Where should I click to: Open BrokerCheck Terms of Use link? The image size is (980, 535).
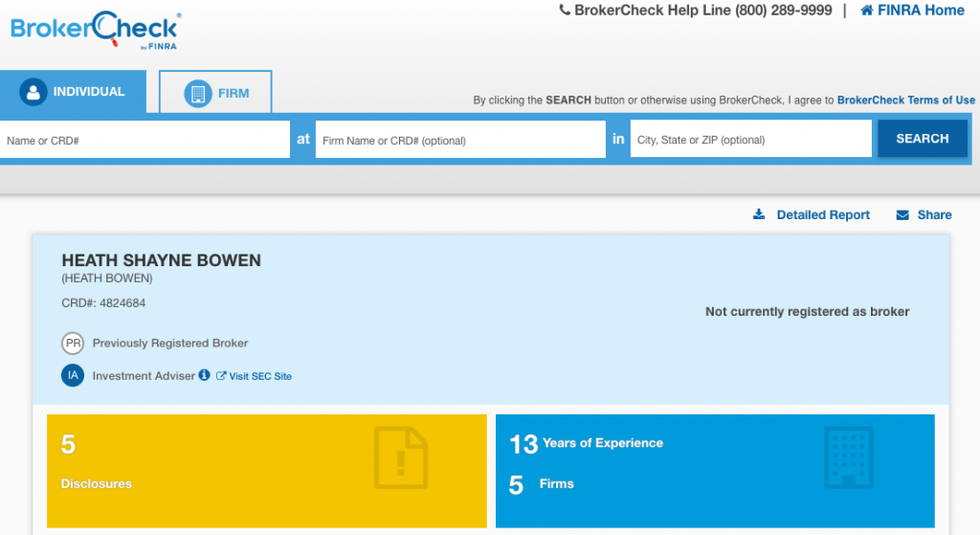click(905, 100)
